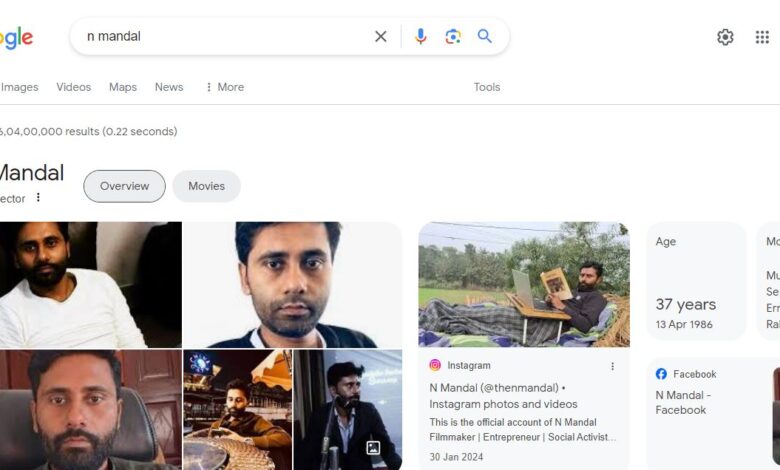The width and height of the screenshot is (780, 470).
Task: Open the N Mandal Facebook link
Action: click(x=682, y=402)
